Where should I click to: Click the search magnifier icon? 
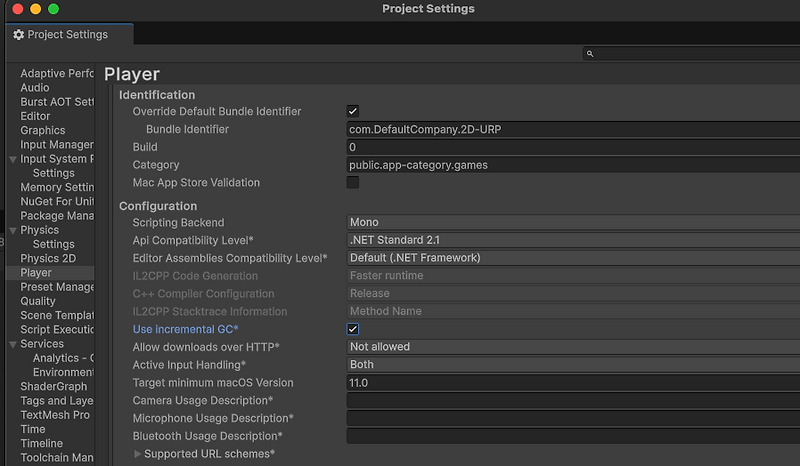[591, 54]
